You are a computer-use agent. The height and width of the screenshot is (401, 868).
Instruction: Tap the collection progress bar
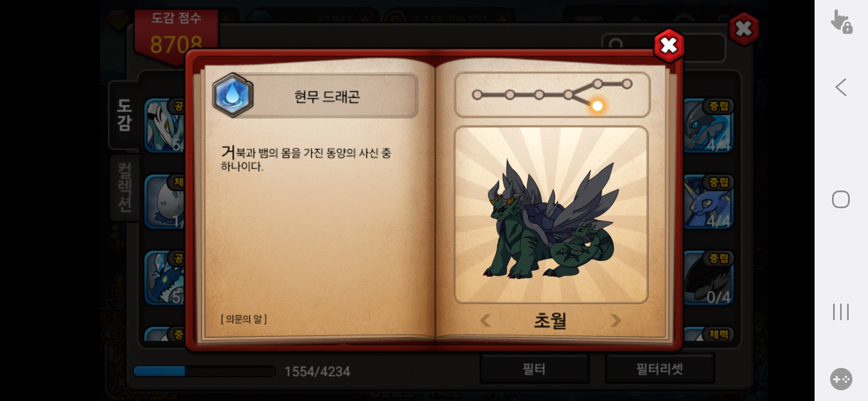click(204, 371)
